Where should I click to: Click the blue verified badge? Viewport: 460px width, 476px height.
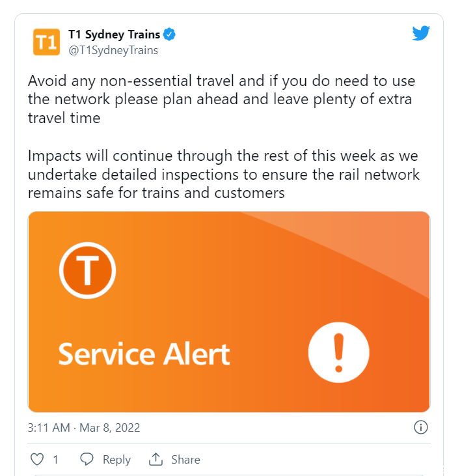pos(169,35)
